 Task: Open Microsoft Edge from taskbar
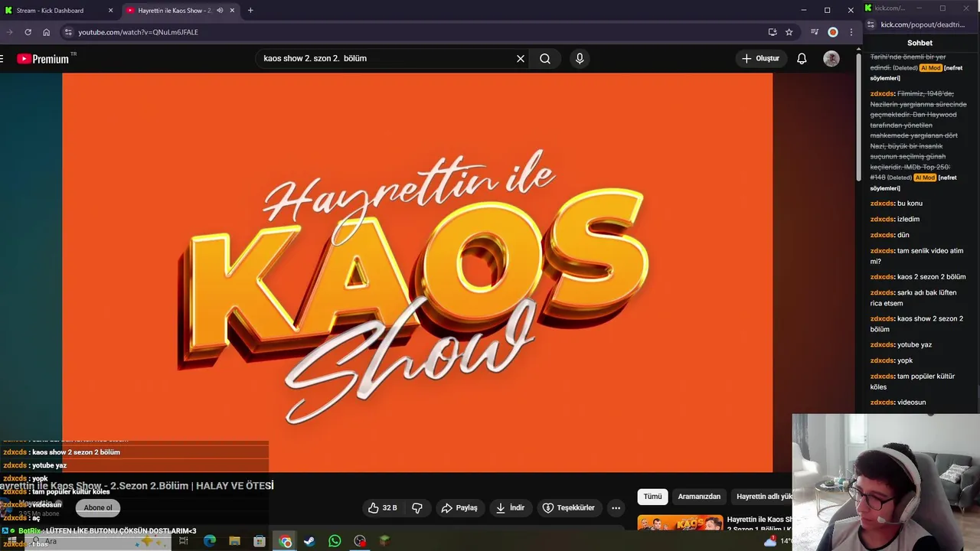coord(210,541)
